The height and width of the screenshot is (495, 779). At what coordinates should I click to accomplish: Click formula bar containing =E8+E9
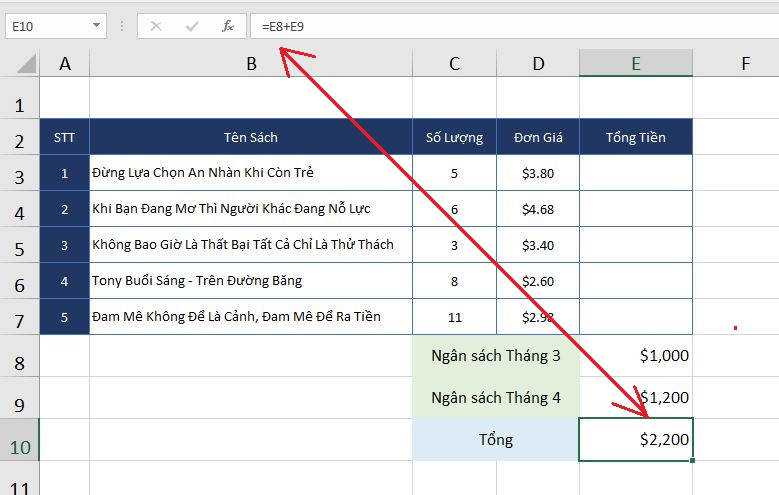(514, 26)
